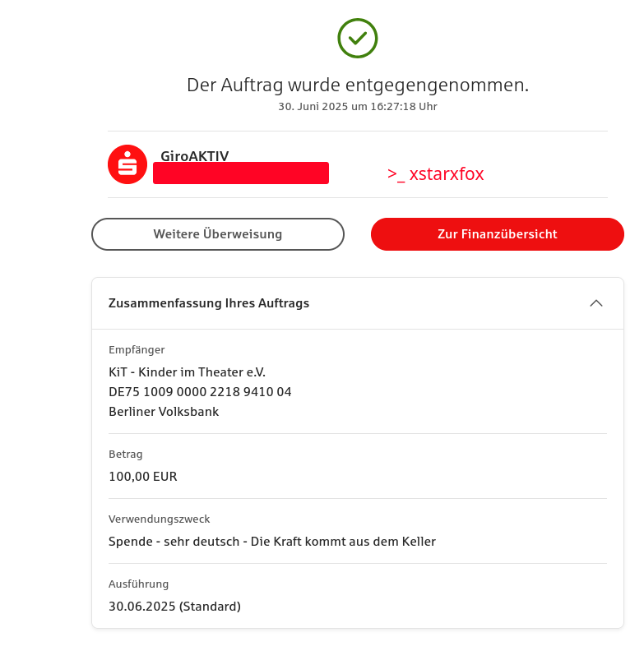The height and width of the screenshot is (660, 644).
Task: Click the execution date 30.06.2025 (Standard)
Action: tap(174, 607)
